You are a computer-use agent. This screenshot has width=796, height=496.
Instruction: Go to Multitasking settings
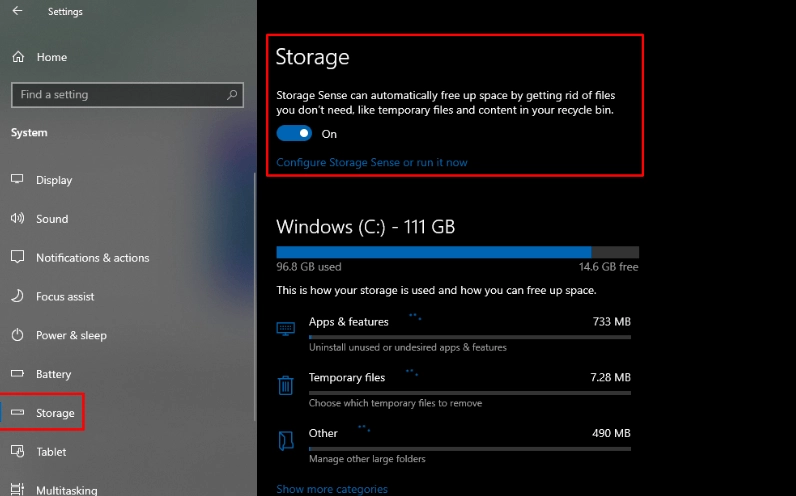(x=66, y=490)
